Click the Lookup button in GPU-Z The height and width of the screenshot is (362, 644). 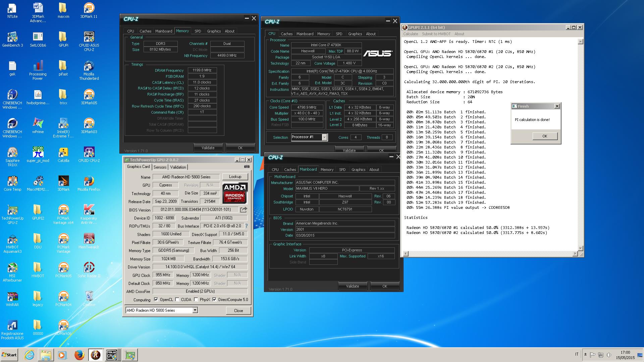235,177
